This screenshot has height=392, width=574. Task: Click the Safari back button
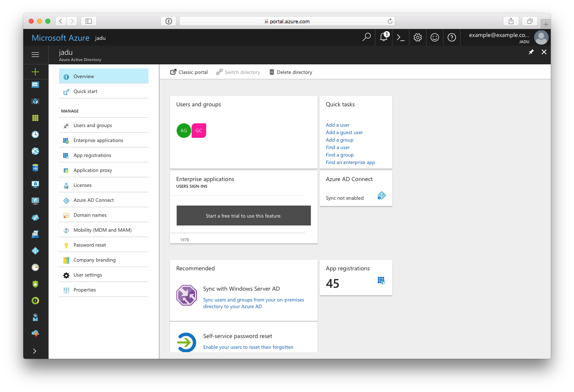click(61, 21)
